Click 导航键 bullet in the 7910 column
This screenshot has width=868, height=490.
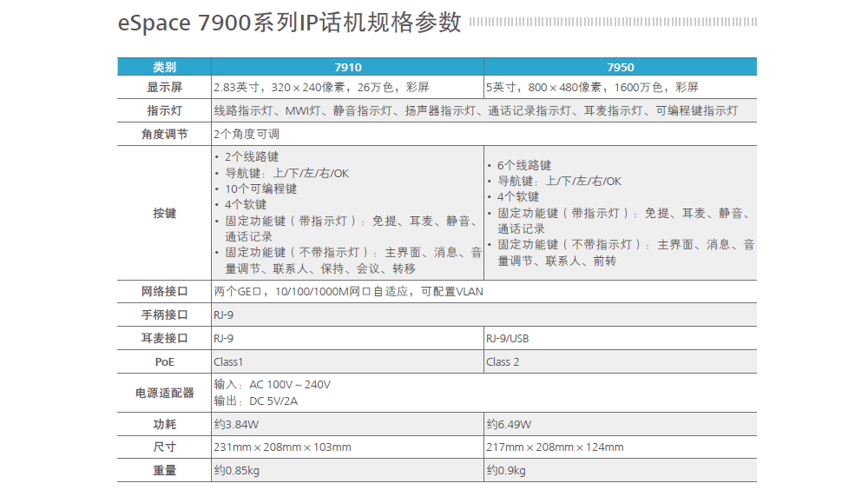click(286, 173)
